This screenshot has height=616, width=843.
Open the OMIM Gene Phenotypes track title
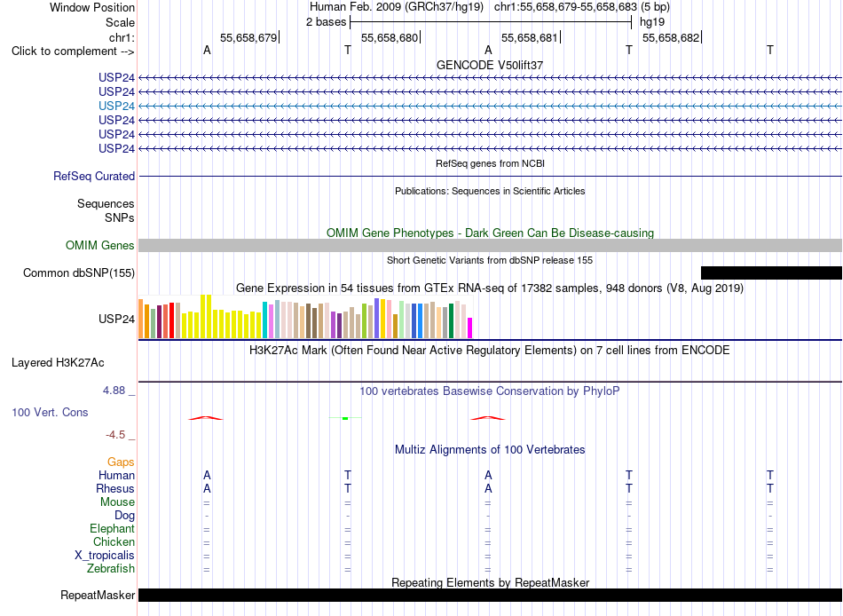[490, 233]
